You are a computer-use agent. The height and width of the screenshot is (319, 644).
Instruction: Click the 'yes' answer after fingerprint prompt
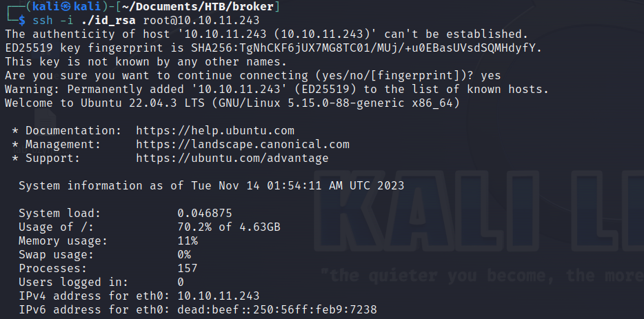pos(491,76)
